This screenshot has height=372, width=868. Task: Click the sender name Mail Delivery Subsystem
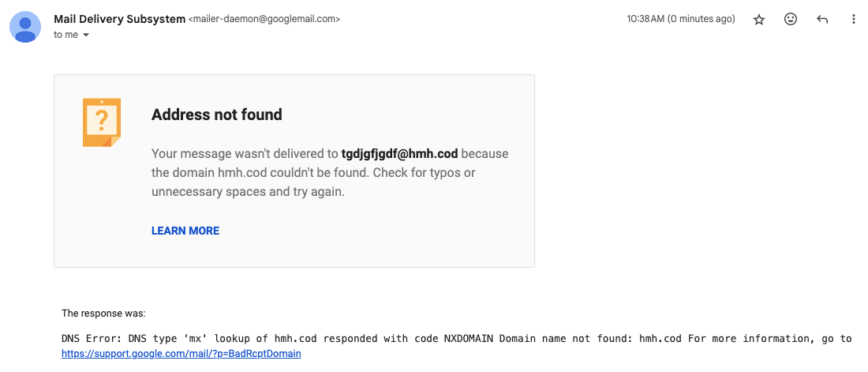click(119, 19)
